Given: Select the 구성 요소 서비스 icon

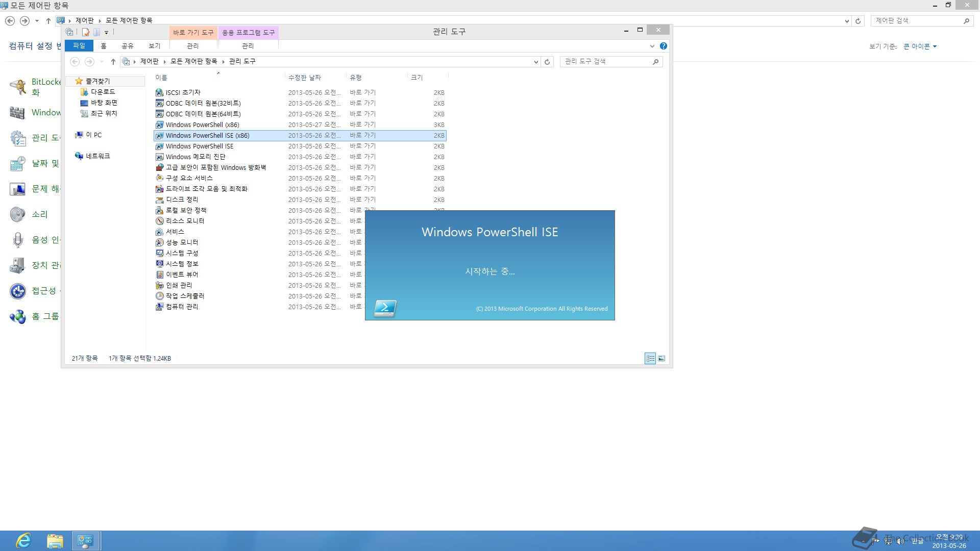Looking at the screenshot, I should coord(160,179).
